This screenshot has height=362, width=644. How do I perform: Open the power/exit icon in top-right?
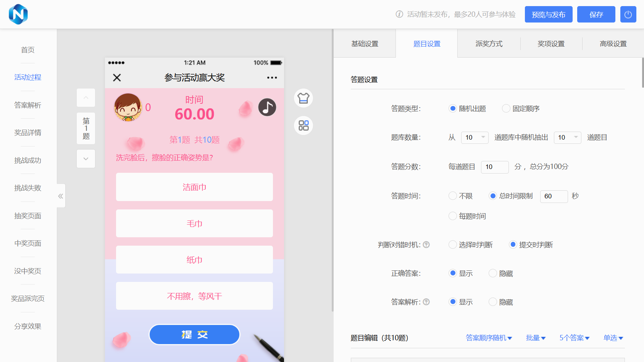[628, 14]
